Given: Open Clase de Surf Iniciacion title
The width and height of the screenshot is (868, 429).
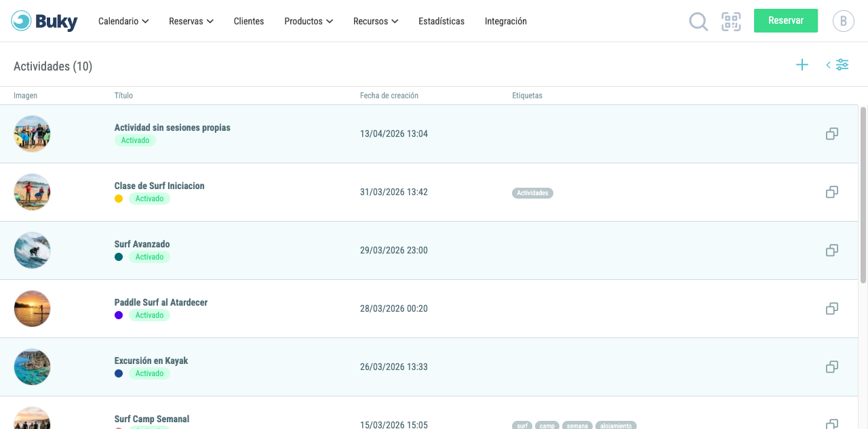Looking at the screenshot, I should pyautogui.click(x=159, y=186).
